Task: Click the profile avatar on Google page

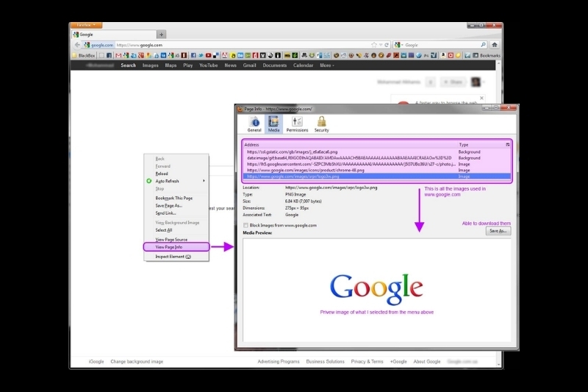Action: 476,82
